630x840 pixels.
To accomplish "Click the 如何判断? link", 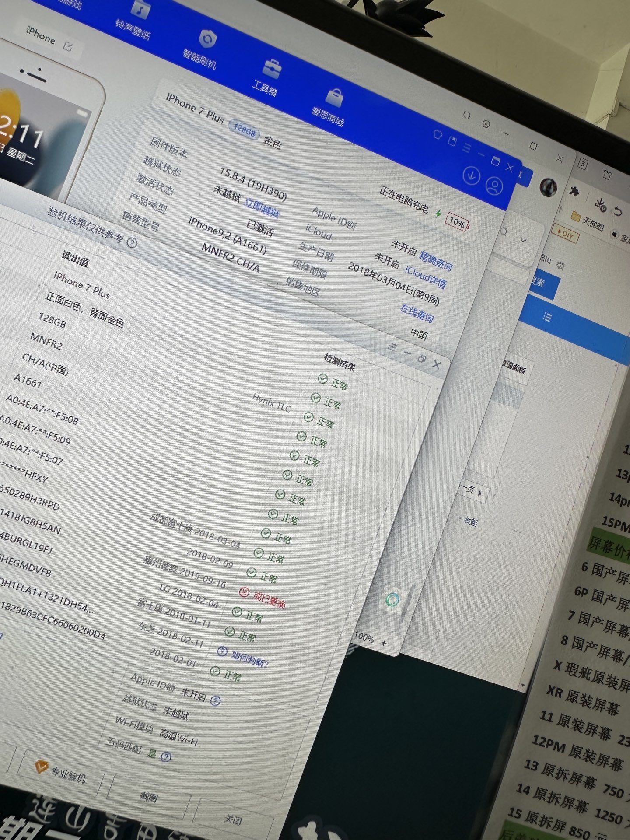I will [249, 658].
